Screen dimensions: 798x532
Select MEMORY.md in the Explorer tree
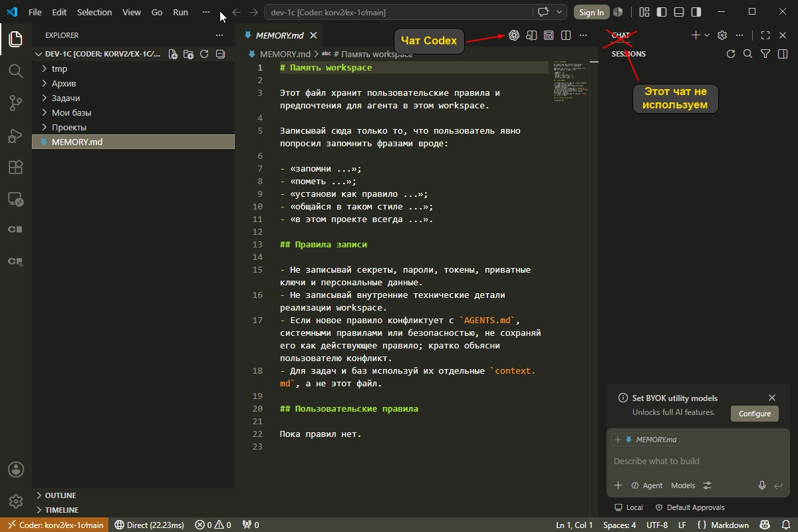133,142
